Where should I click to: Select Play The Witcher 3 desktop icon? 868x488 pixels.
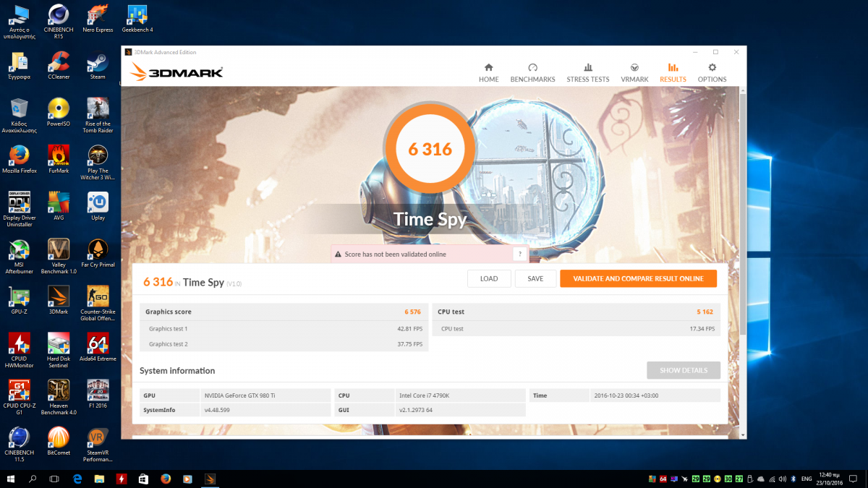98,163
